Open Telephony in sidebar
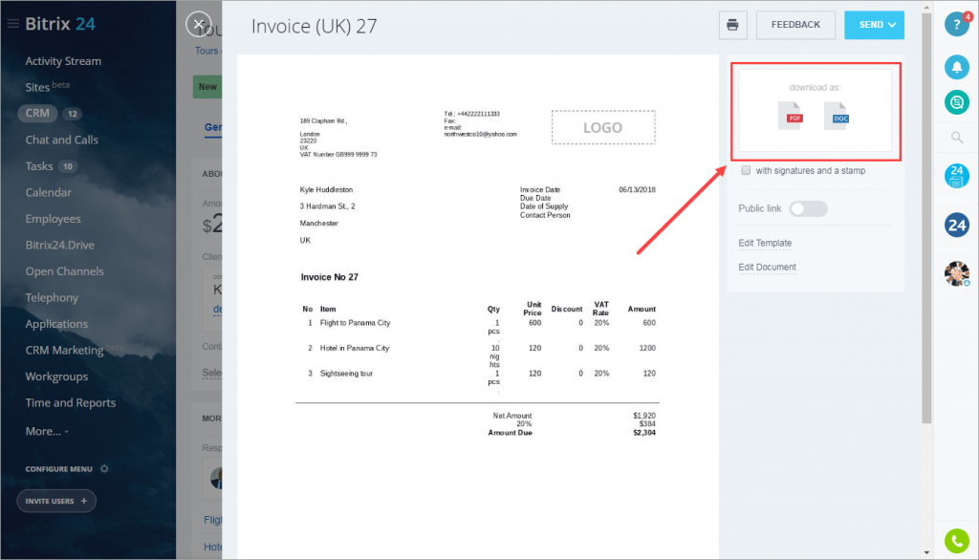This screenshot has width=979, height=560. coord(52,298)
